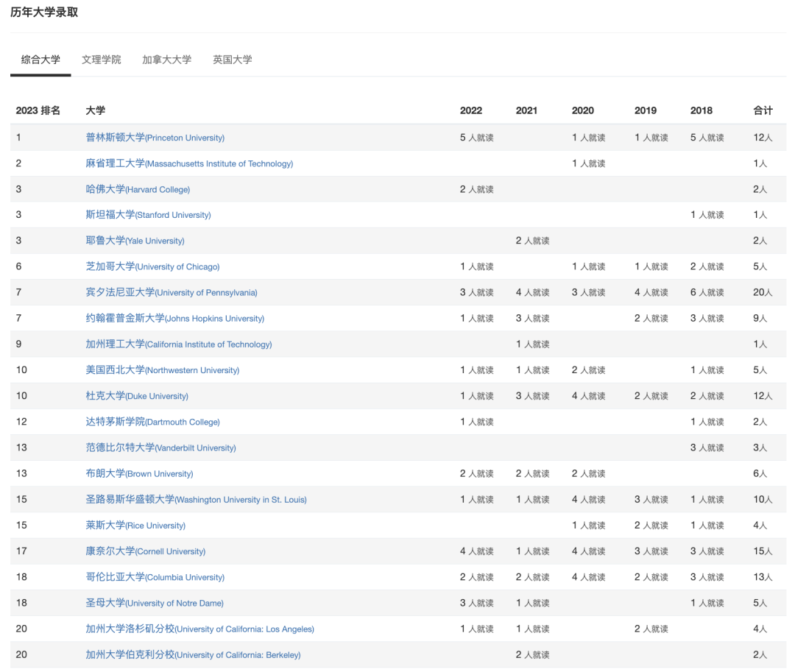Select the 加拿大大学 tab
This screenshot has height=672, width=795.
coord(166,60)
